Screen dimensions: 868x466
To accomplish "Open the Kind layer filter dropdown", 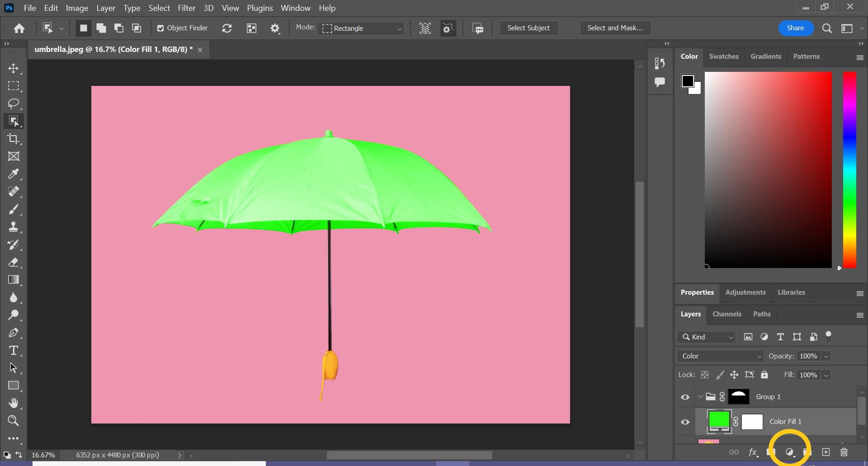I will pos(707,337).
